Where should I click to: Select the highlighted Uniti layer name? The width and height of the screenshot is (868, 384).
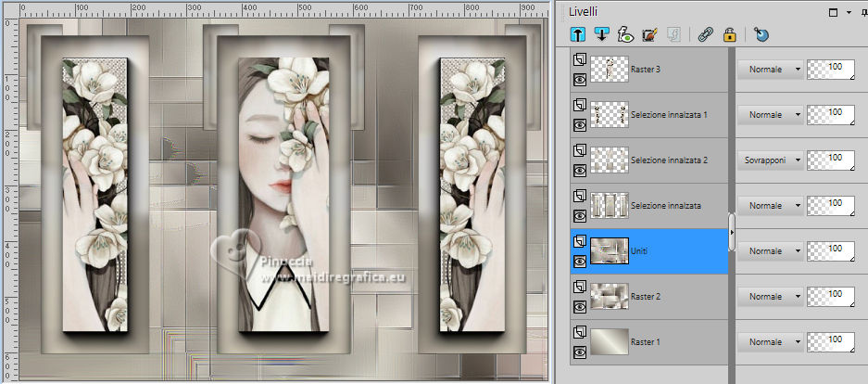pyautogui.click(x=639, y=251)
